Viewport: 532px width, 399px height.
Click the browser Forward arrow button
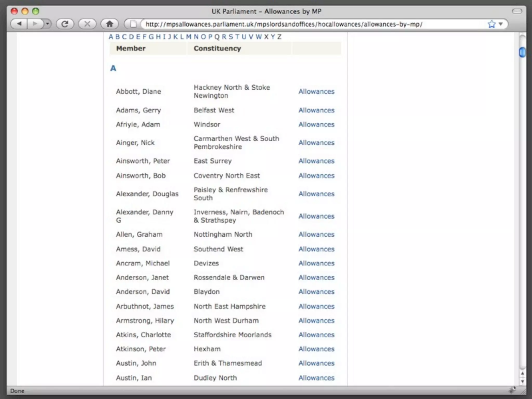[35, 24]
